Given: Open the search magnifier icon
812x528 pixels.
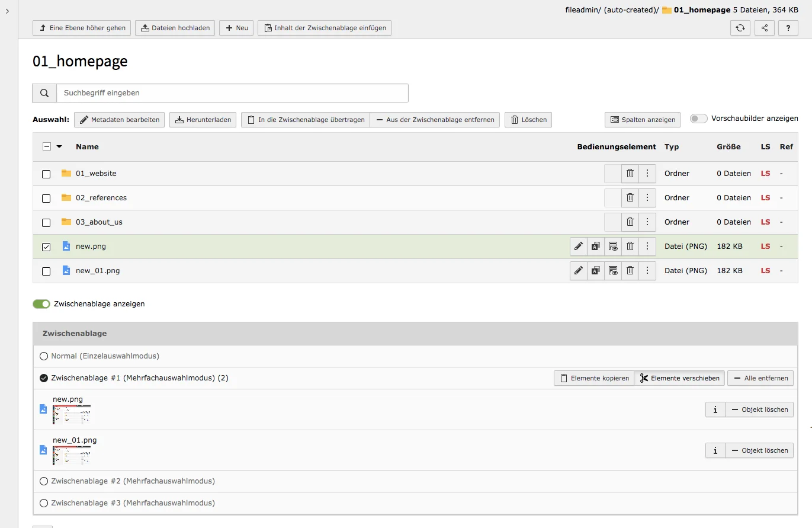Looking at the screenshot, I should (x=44, y=92).
